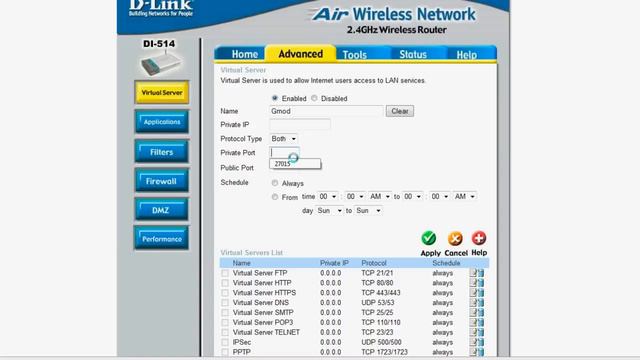Check the IPSec checkbox

coord(225,342)
